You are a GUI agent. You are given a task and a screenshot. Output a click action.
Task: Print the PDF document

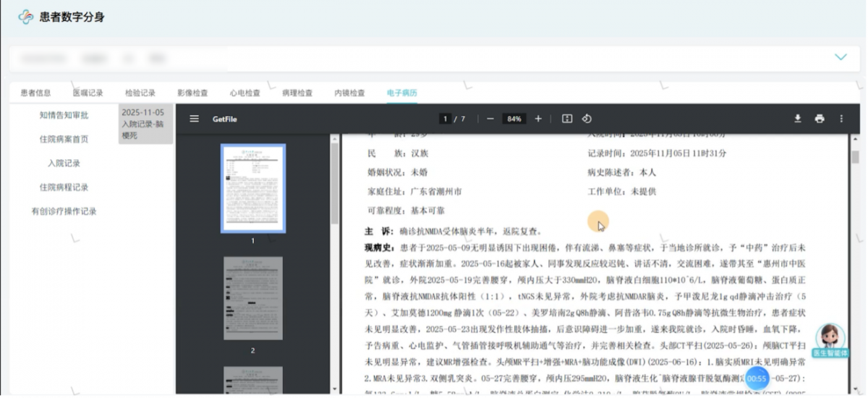tap(820, 119)
